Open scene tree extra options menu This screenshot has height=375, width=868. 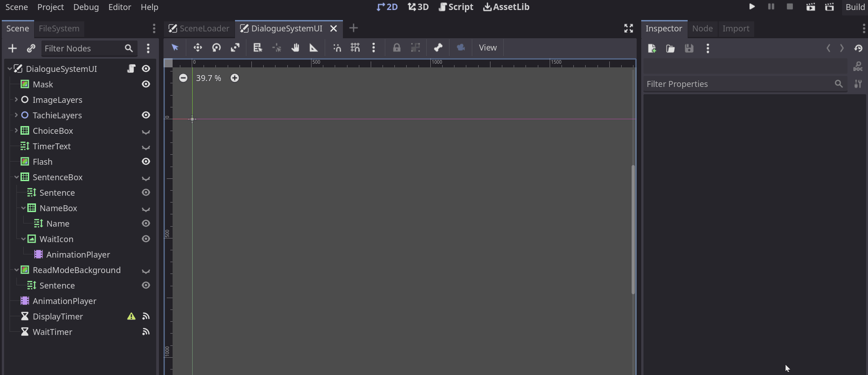[x=148, y=48]
